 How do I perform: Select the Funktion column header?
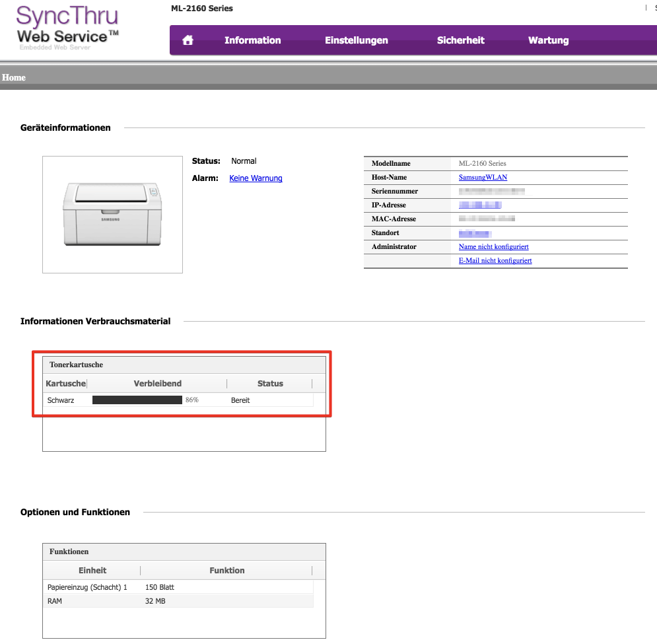[x=227, y=571]
